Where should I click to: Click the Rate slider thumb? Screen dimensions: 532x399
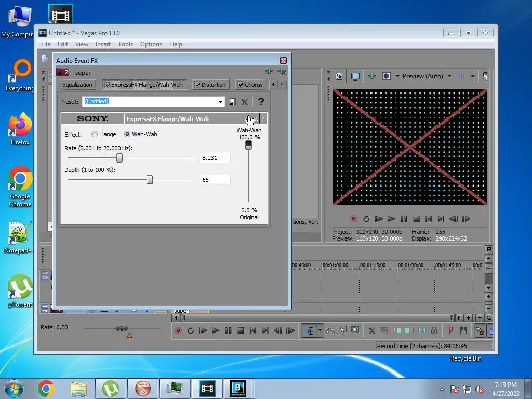coord(119,158)
